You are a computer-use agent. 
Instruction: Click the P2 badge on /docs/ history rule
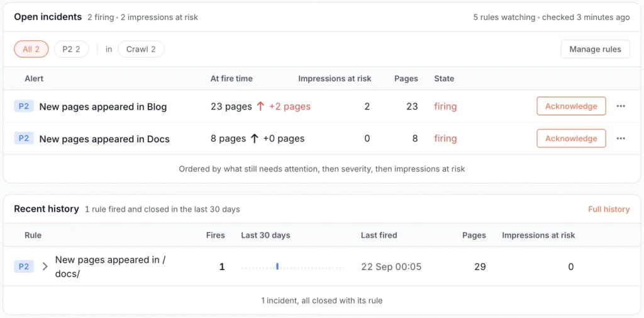click(x=24, y=266)
